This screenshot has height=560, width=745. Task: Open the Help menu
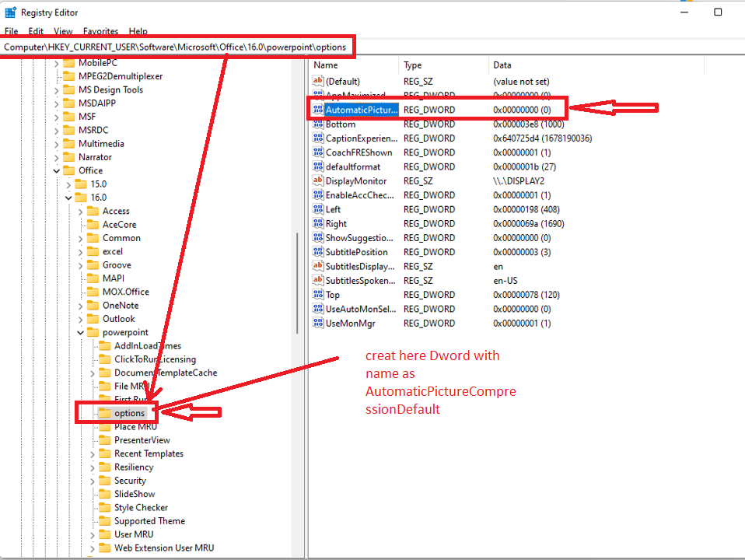point(138,31)
